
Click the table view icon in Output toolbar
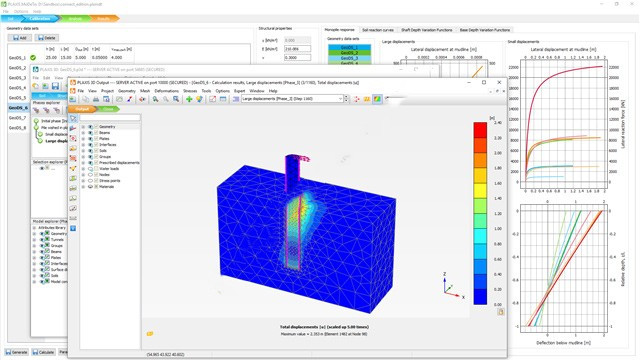point(223,99)
